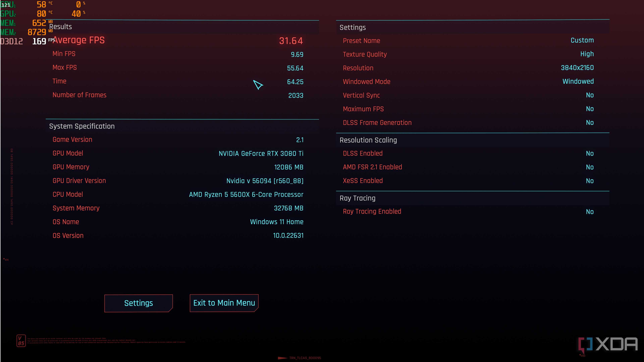
Task: Open the Settings button
Action: (x=139, y=303)
